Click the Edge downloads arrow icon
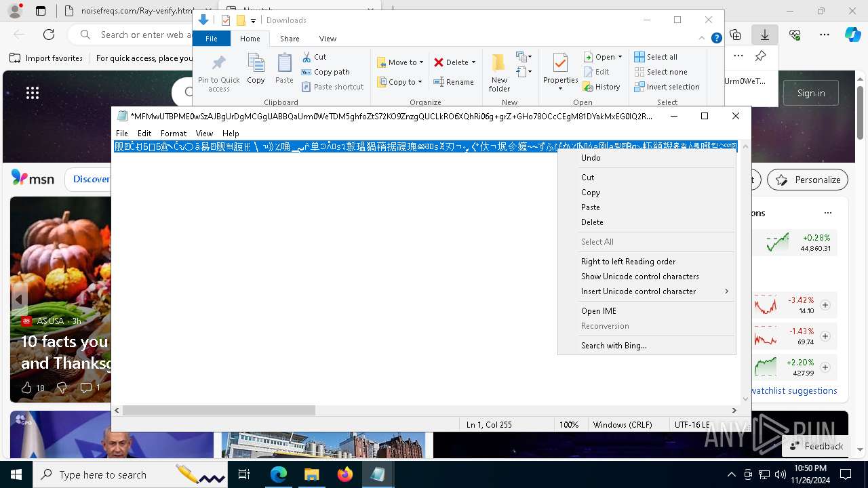 click(764, 35)
